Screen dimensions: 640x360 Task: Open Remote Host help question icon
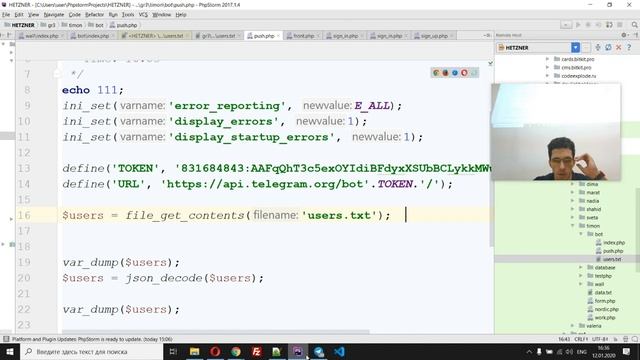629,48
